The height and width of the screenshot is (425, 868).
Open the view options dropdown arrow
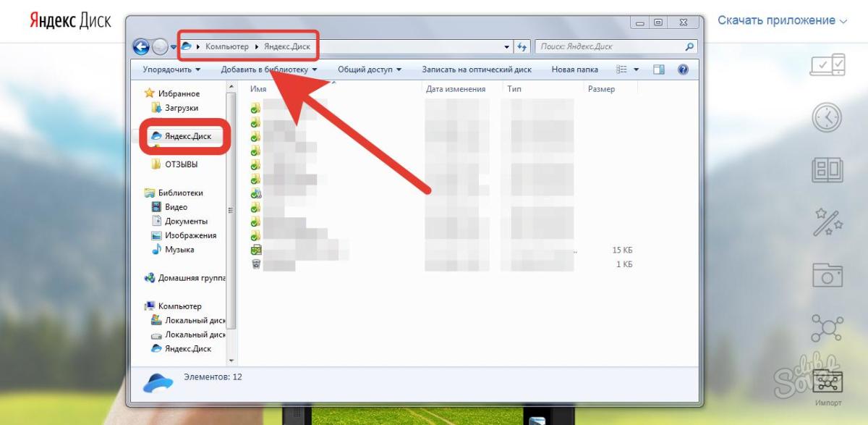click(637, 70)
